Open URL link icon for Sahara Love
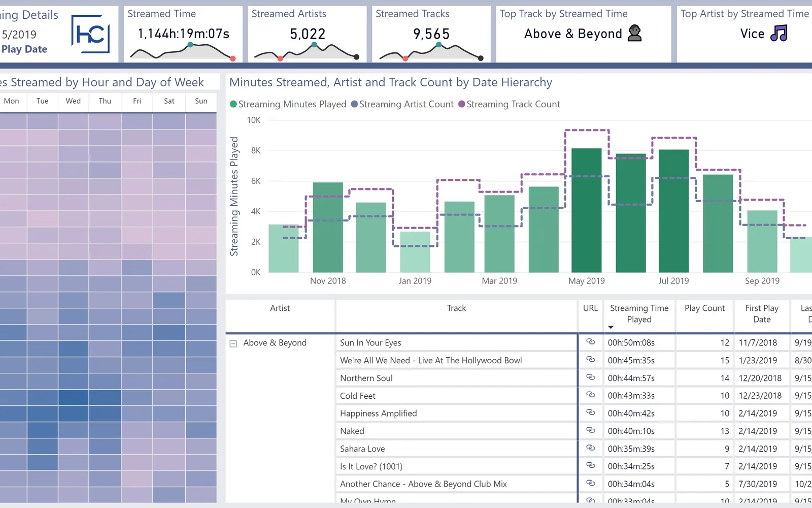Screen dimensions: 812x508 tap(590, 448)
